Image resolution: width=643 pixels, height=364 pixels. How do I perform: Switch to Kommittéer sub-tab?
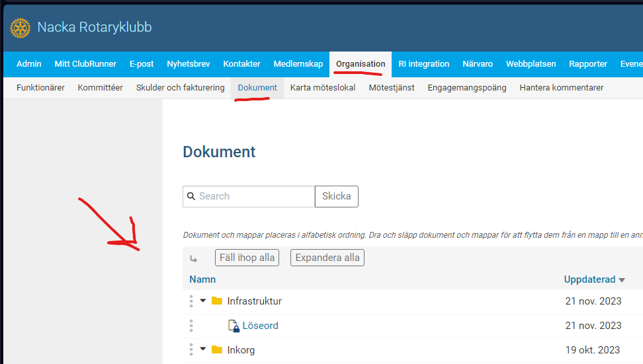point(100,87)
